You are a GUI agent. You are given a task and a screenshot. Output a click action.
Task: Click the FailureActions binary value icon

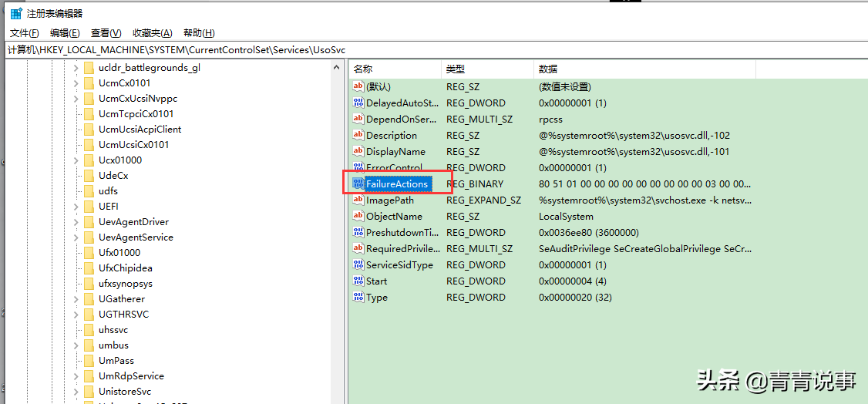coord(358,183)
